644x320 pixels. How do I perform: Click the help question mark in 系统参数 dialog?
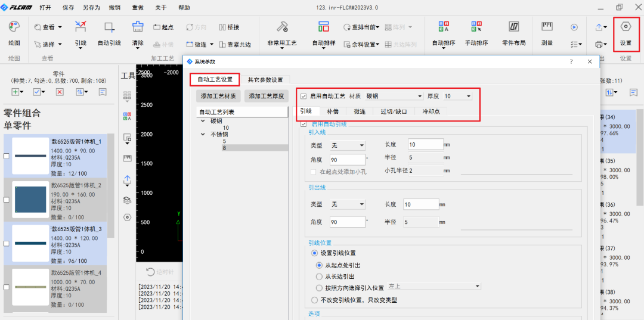click(x=571, y=61)
